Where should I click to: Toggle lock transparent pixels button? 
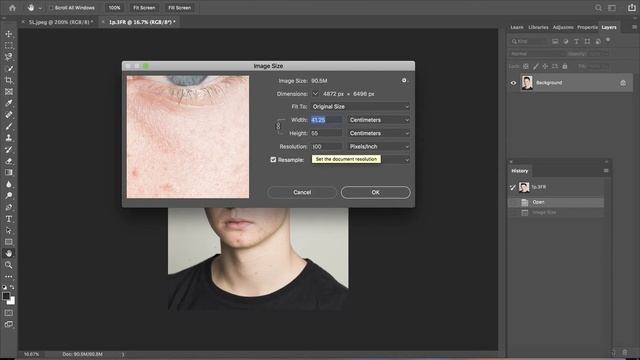(x=526, y=66)
